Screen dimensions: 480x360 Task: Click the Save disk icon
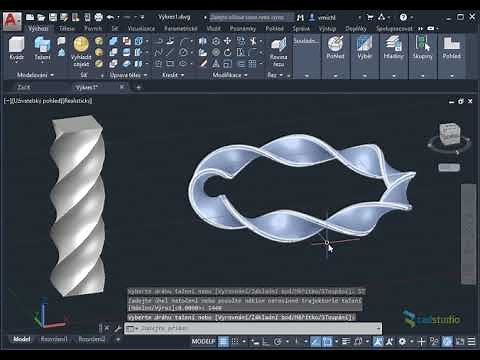53,17
